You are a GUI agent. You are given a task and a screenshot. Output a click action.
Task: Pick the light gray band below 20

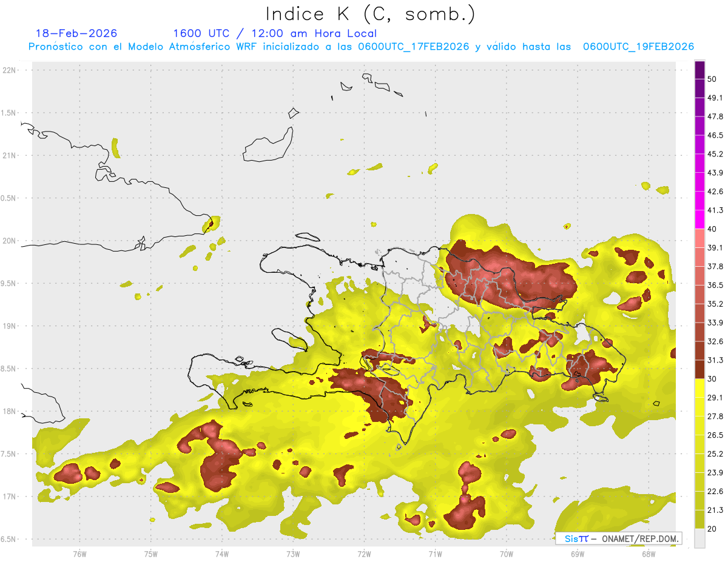[x=699, y=538]
